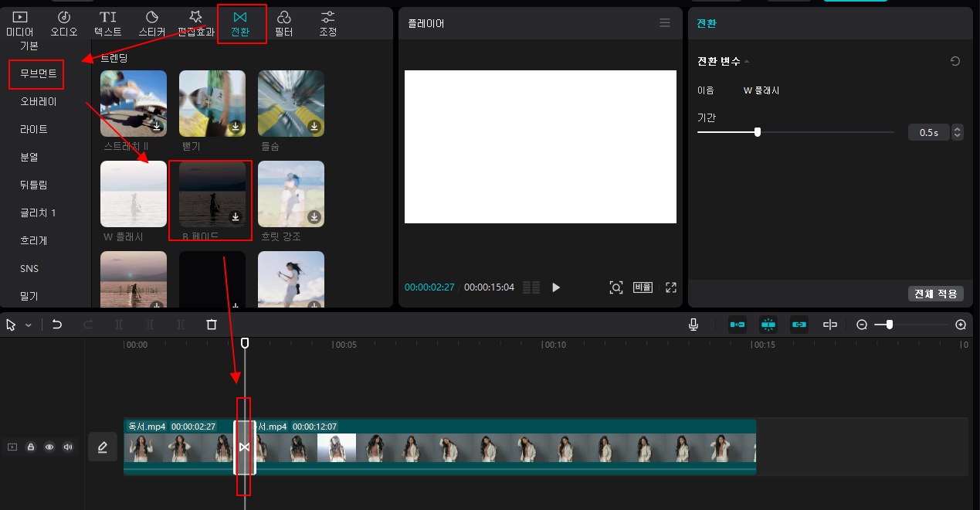Image resolution: width=980 pixels, height=510 pixels.
Task: Open the selection tool dropdown arrow
Action: (29, 325)
